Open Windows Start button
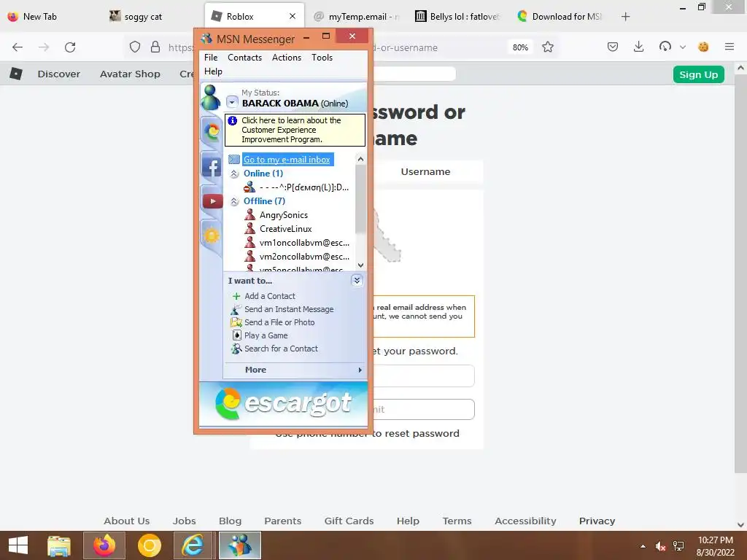 (18, 545)
